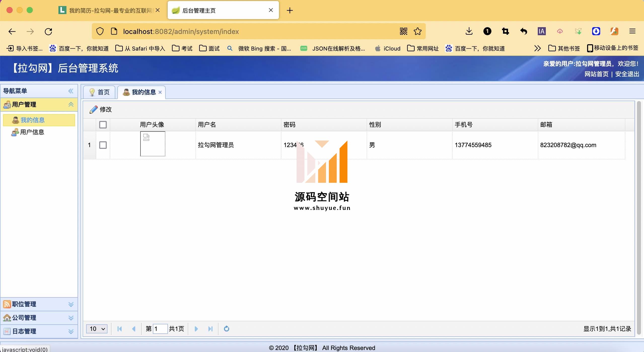Go to next page in pagination bar
The width and height of the screenshot is (644, 352).
tap(196, 329)
